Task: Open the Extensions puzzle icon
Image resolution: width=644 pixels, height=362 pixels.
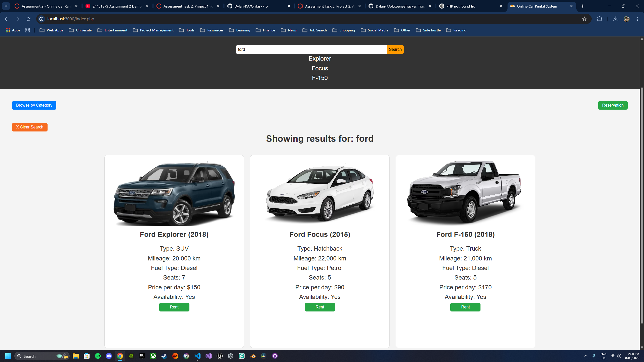Action: click(x=600, y=19)
